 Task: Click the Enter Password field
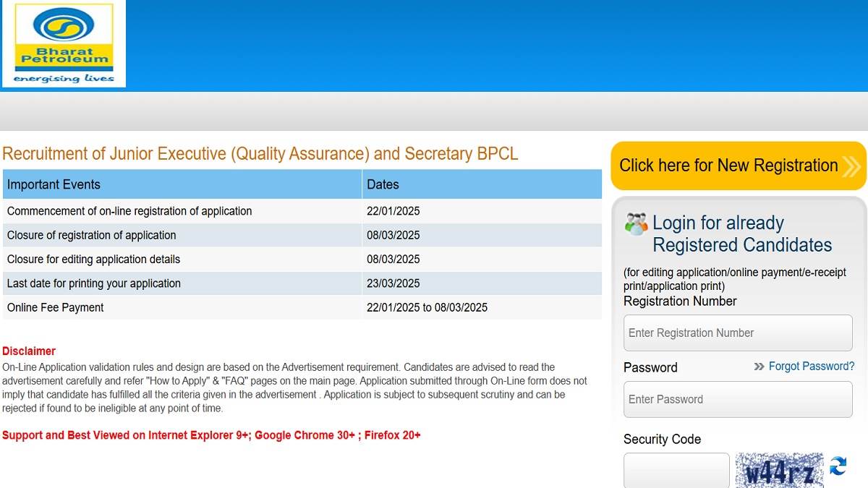click(738, 399)
